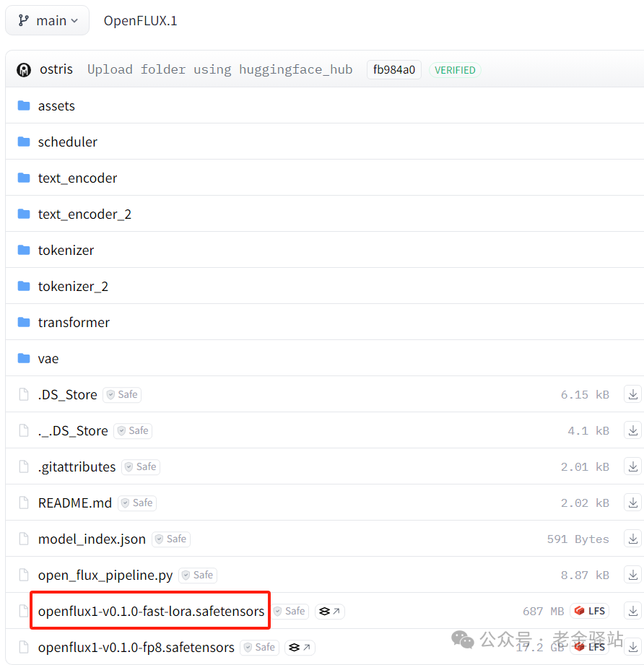Download the README.md file
Screen dimensions: 644x665
point(633,503)
